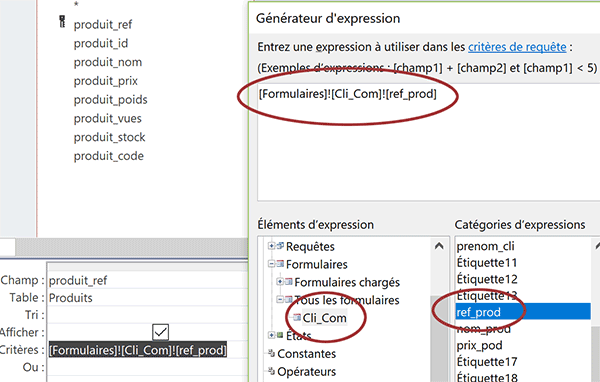This screenshot has width=600, height=382.
Task: Open the critères de requête help link
Action: 517,47
